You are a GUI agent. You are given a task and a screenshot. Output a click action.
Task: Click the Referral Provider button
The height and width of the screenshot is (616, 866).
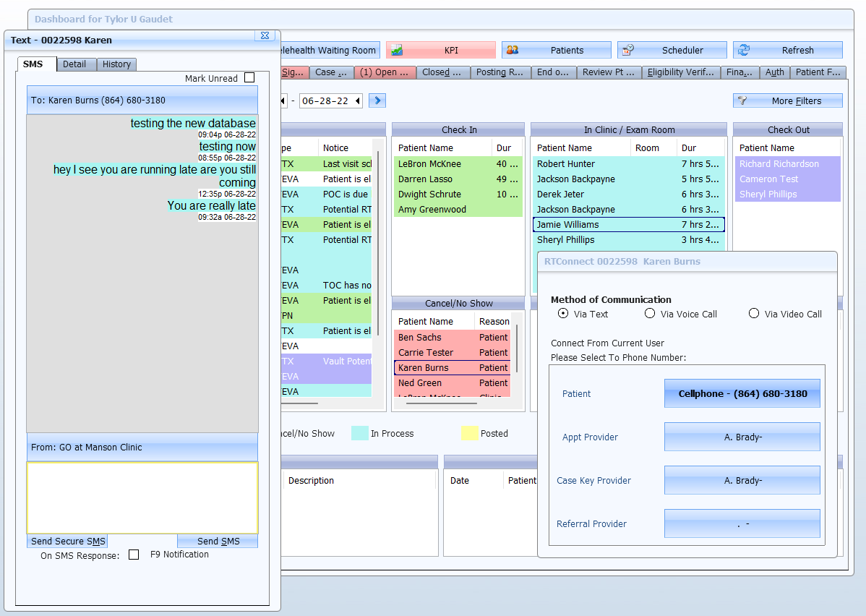(742, 523)
